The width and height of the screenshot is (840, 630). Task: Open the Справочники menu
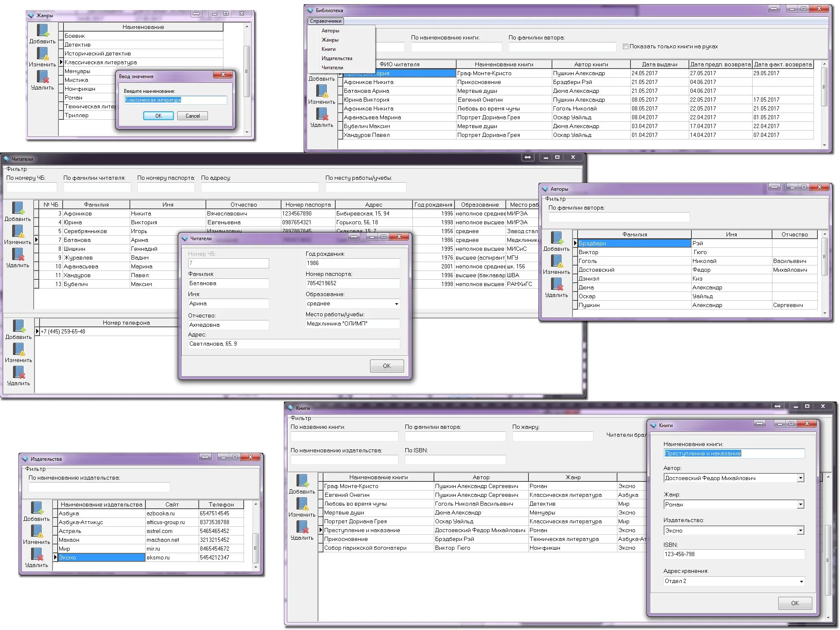click(325, 21)
